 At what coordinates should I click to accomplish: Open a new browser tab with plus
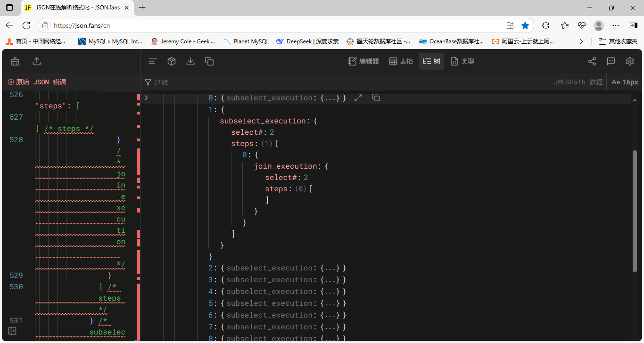142,8
